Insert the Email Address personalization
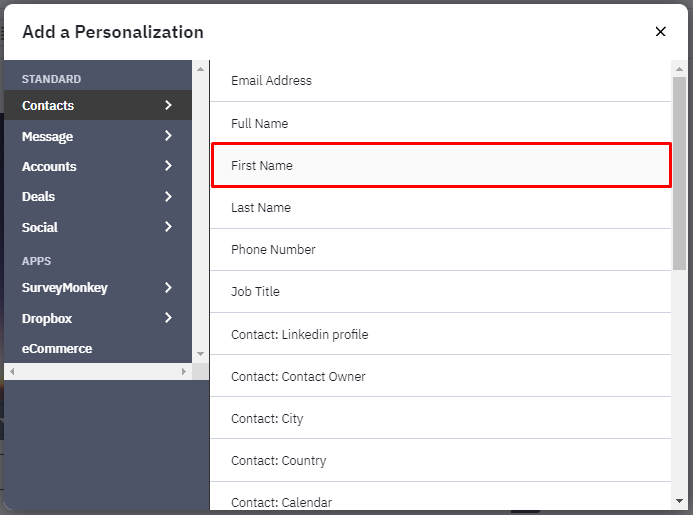 (441, 81)
